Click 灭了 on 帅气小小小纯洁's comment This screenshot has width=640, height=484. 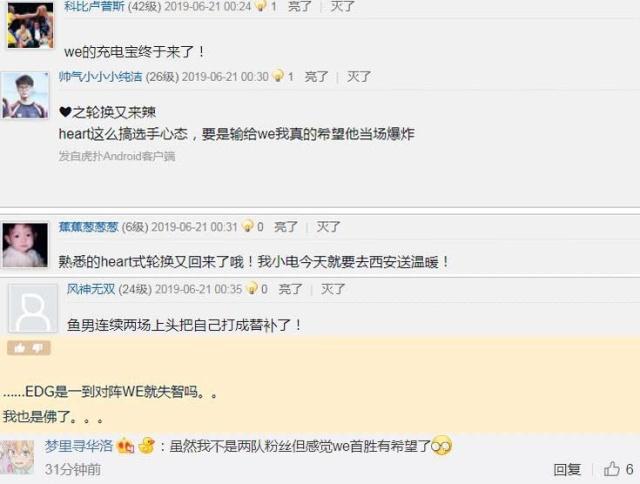point(359,77)
